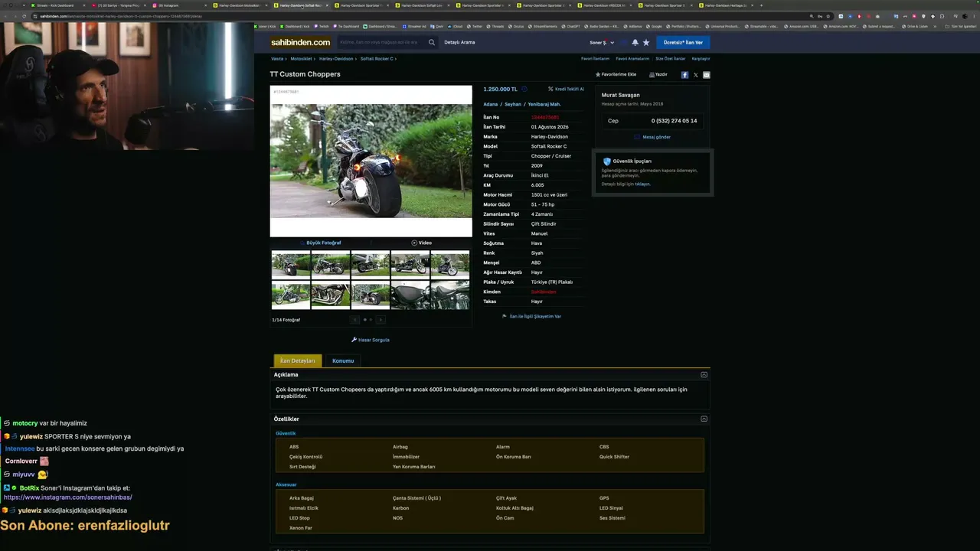Collapse the Açıklama section

(704, 375)
